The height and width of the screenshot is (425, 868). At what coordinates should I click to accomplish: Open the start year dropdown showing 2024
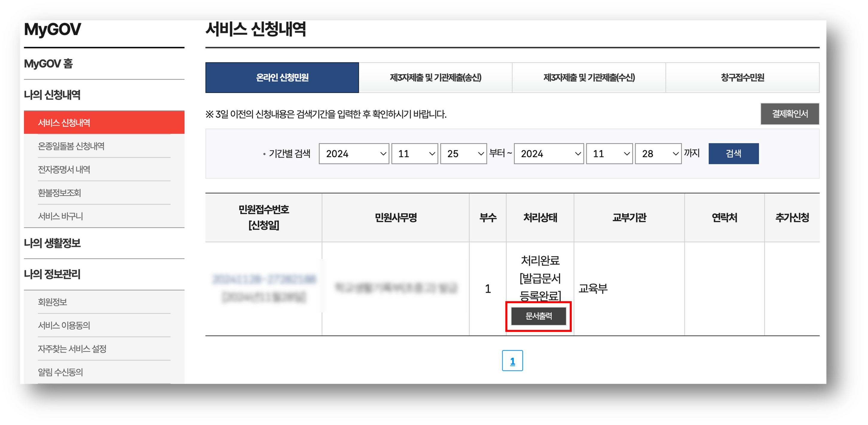point(354,153)
